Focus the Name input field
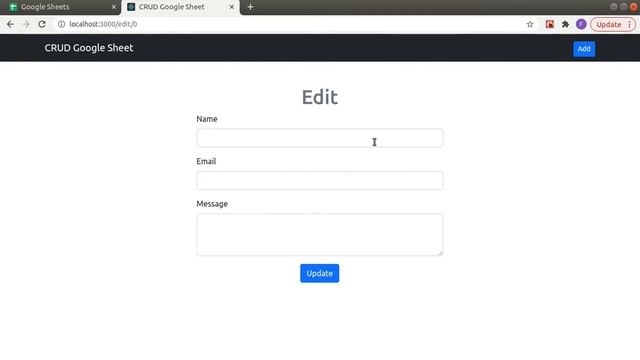Image resolution: width=640 pixels, height=360 pixels. coord(320,138)
